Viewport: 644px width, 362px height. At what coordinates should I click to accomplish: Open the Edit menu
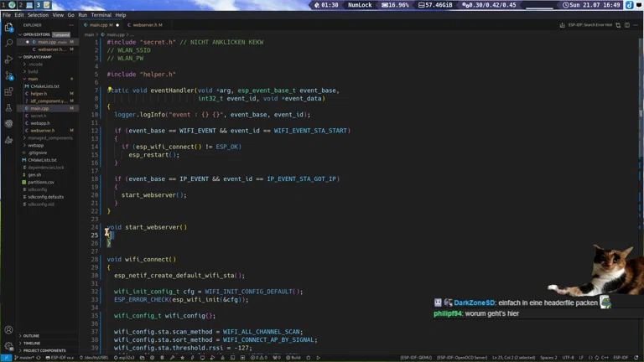pyautogui.click(x=19, y=15)
